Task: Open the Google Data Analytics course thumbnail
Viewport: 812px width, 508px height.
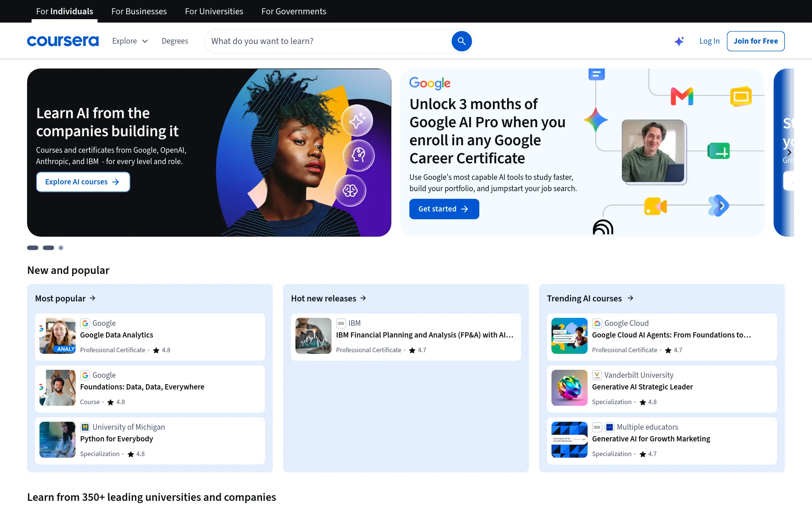Action: tap(58, 336)
